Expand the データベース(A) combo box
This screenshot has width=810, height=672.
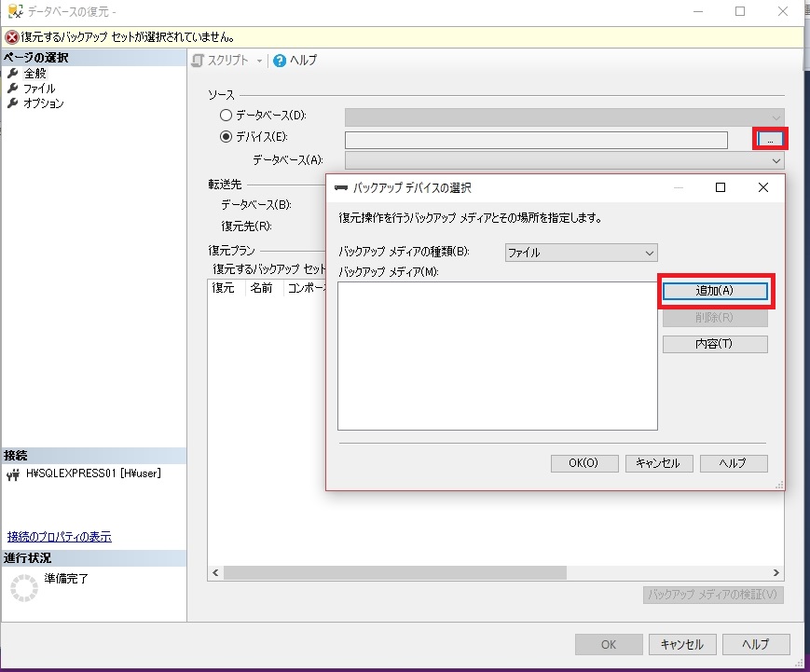tap(564, 160)
